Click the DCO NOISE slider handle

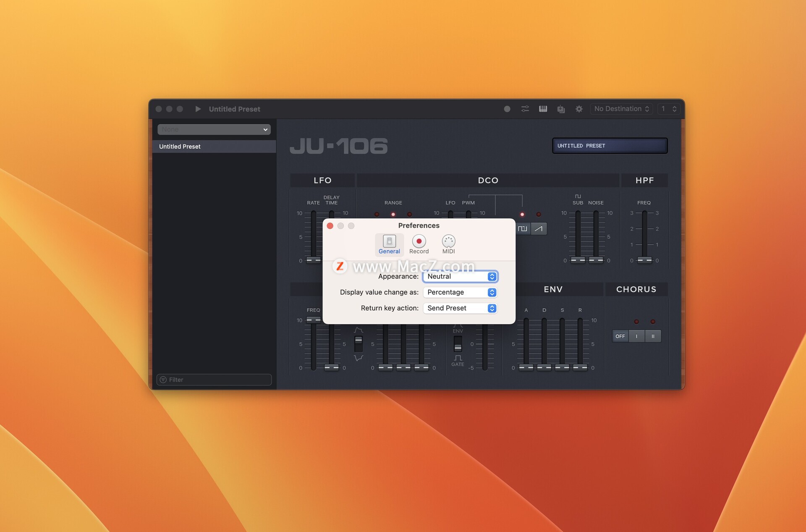(596, 260)
